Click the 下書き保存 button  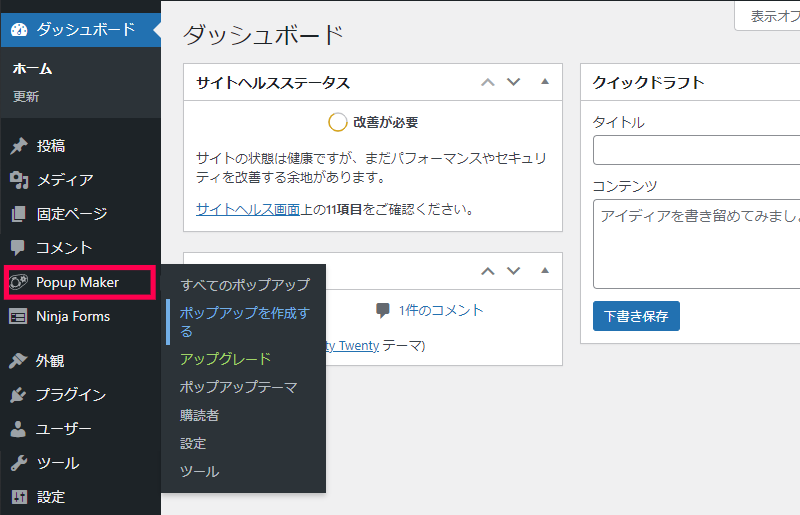(x=636, y=316)
